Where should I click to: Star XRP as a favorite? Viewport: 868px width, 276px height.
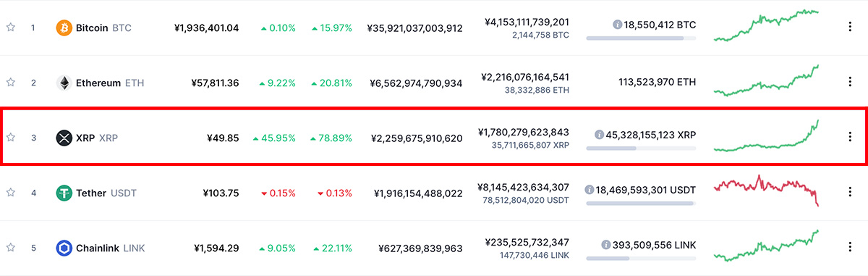11,138
